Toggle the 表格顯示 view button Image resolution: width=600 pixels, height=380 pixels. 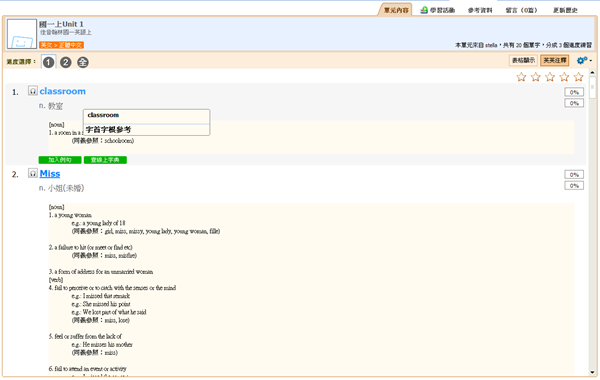[523, 60]
